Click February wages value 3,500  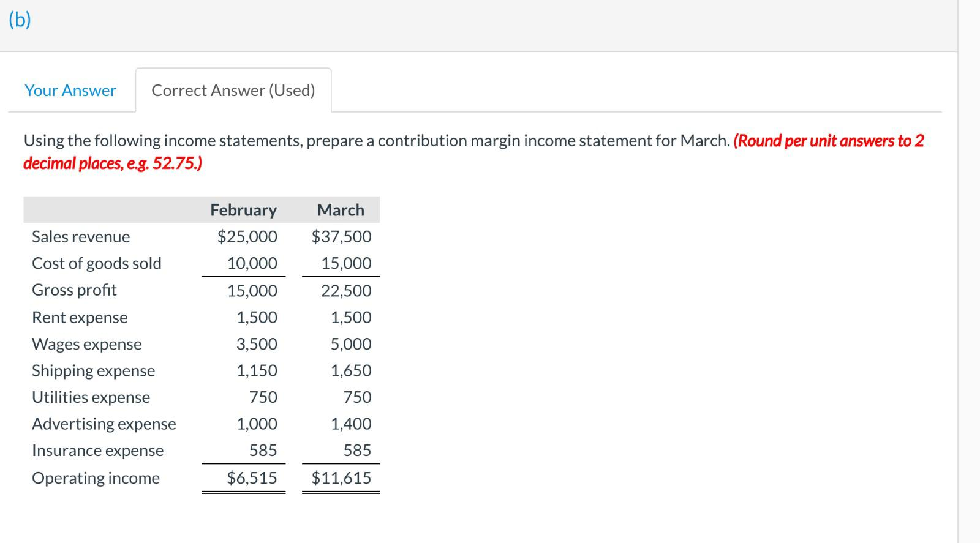point(257,344)
